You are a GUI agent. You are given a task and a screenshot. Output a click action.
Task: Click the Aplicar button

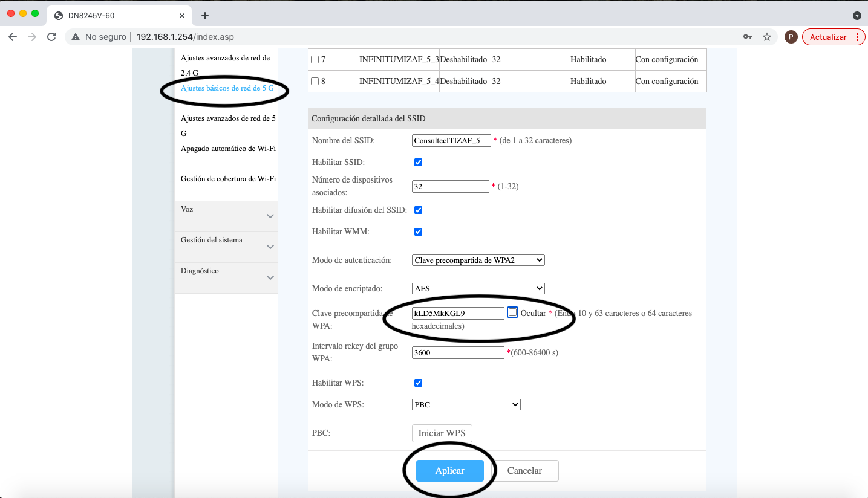click(449, 471)
